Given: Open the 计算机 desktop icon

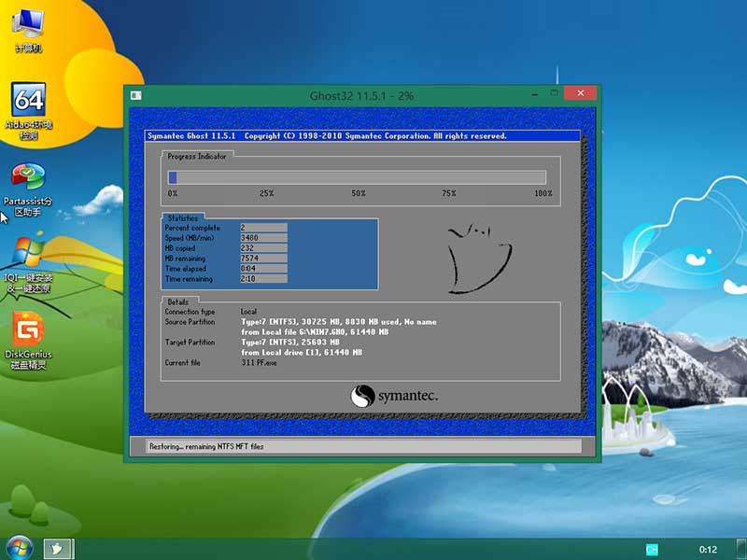Looking at the screenshot, I should [x=29, y=31].
